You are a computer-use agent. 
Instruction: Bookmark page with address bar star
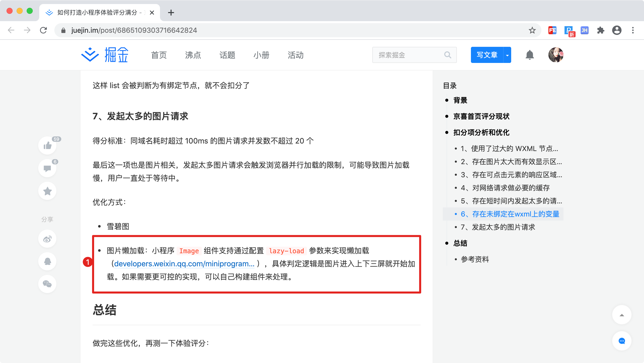pos(532,30)
